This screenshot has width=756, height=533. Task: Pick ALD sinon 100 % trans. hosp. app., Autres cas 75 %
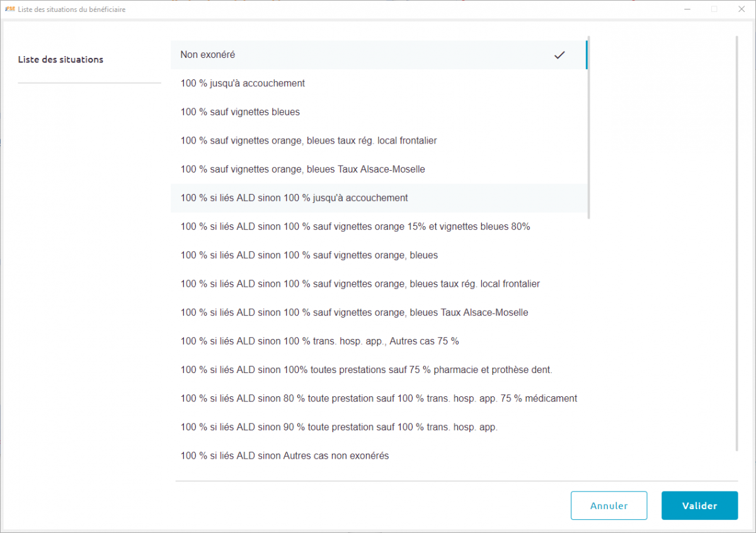click(379, 341)
